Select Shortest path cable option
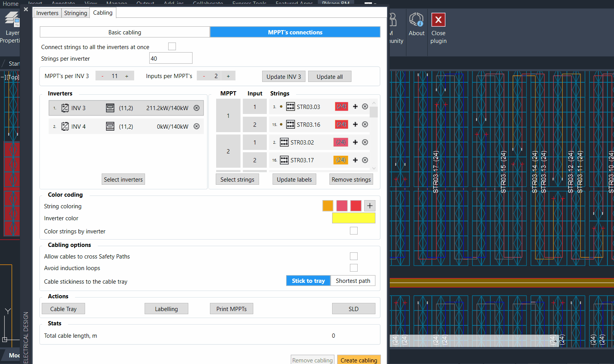Image resolution: width=614 pixels, height=364 pixels. click(353, 281)
